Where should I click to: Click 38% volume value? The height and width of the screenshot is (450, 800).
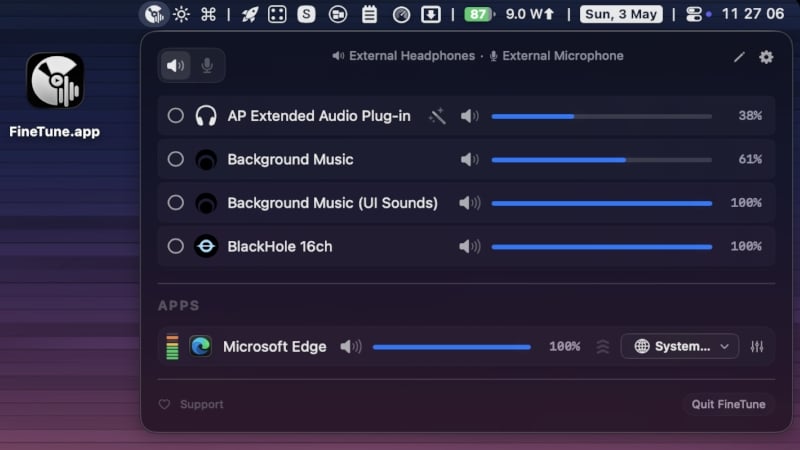[x=750, y=116]
